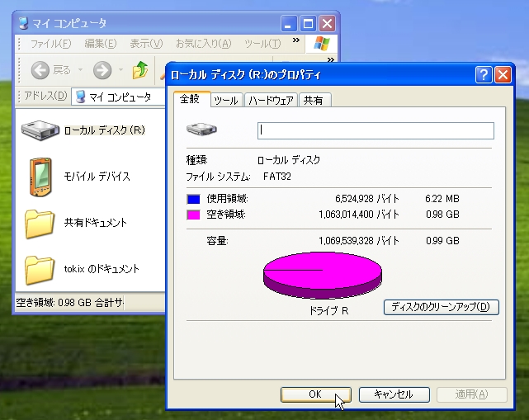
Task: Click the help question mark button
Action: click(x=484, y=74)
